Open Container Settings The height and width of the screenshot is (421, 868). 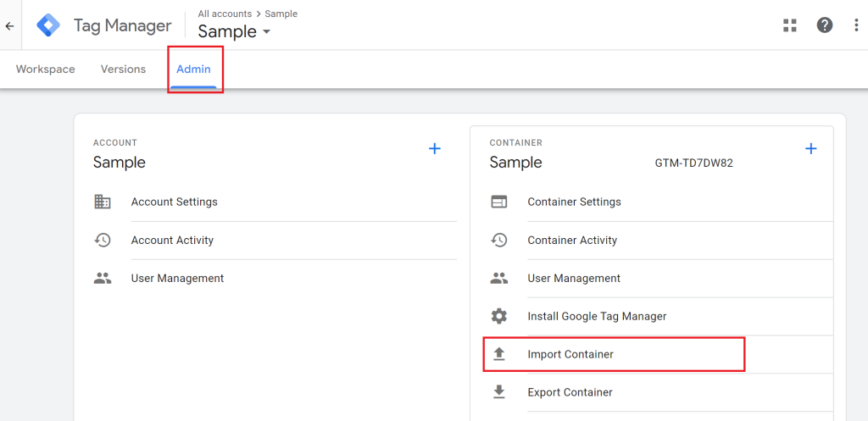tap(575, 202)
